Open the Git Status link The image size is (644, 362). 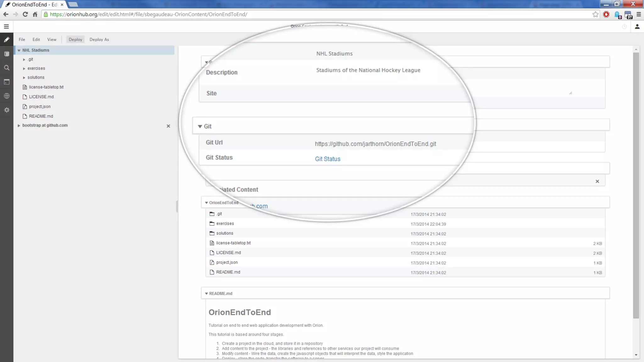click(x=327, y=159)
